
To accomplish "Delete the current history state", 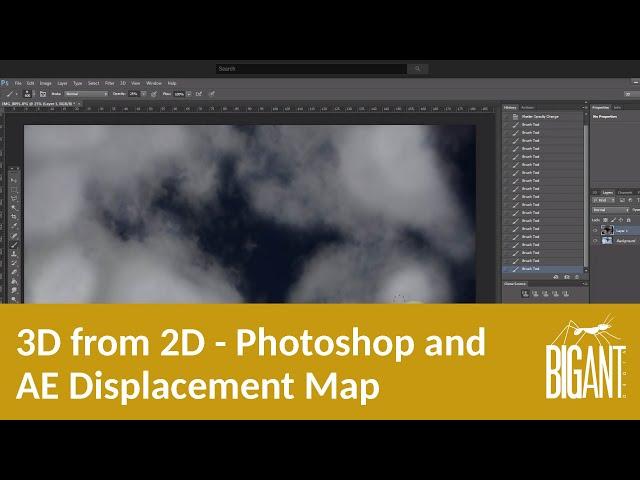I will [x=577, y=277].
